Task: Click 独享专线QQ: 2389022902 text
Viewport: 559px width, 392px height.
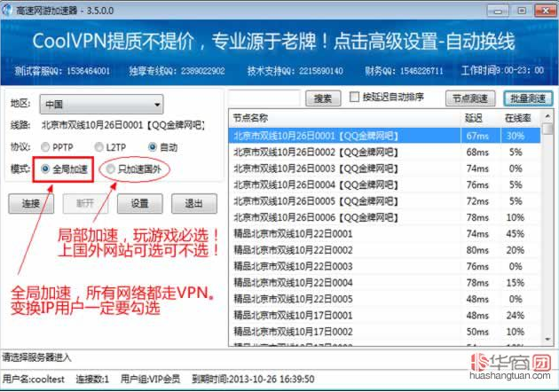Action: [177, 71]
